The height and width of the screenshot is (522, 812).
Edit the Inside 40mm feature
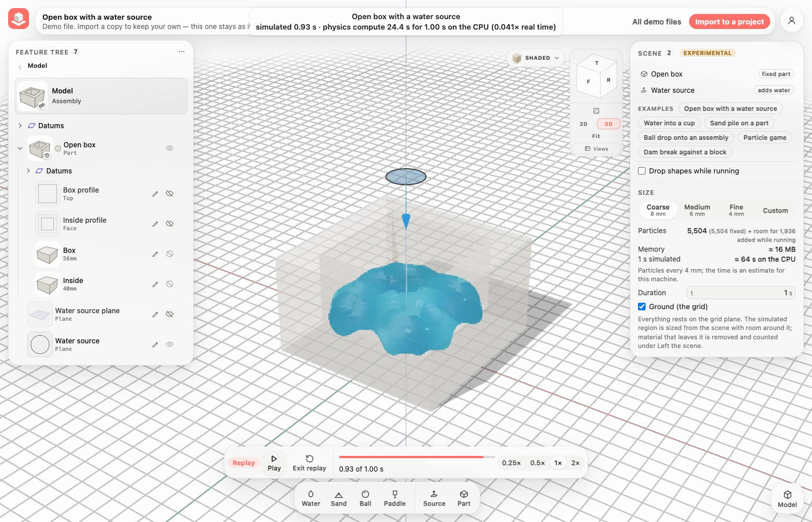pos(155,284)
